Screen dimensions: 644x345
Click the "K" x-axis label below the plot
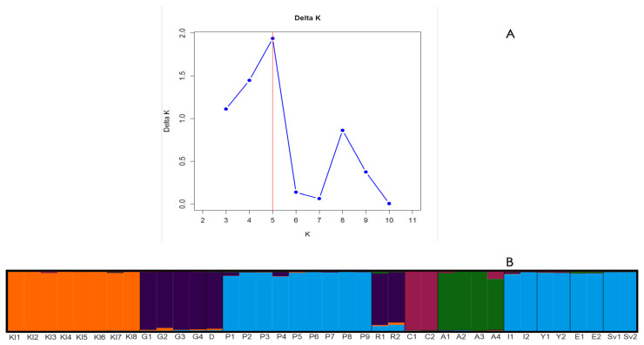click(x=307, y=234)
